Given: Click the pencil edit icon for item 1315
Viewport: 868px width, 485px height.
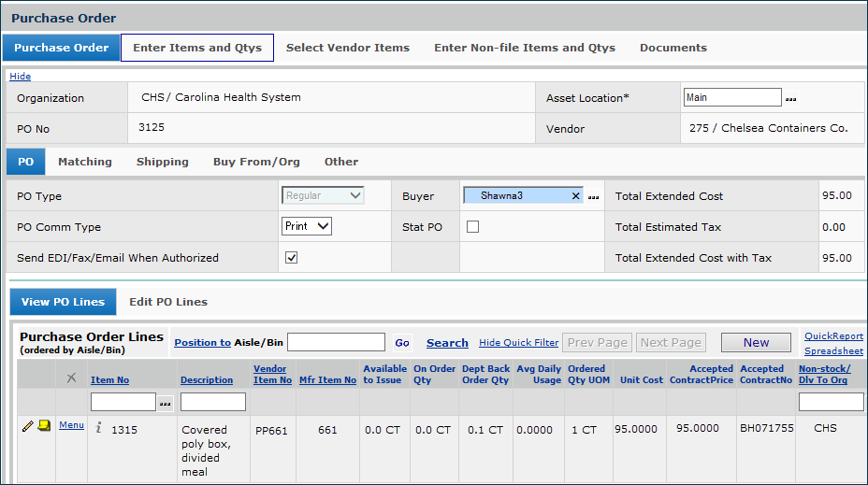Looking at the screenshot, I should 28,426.
